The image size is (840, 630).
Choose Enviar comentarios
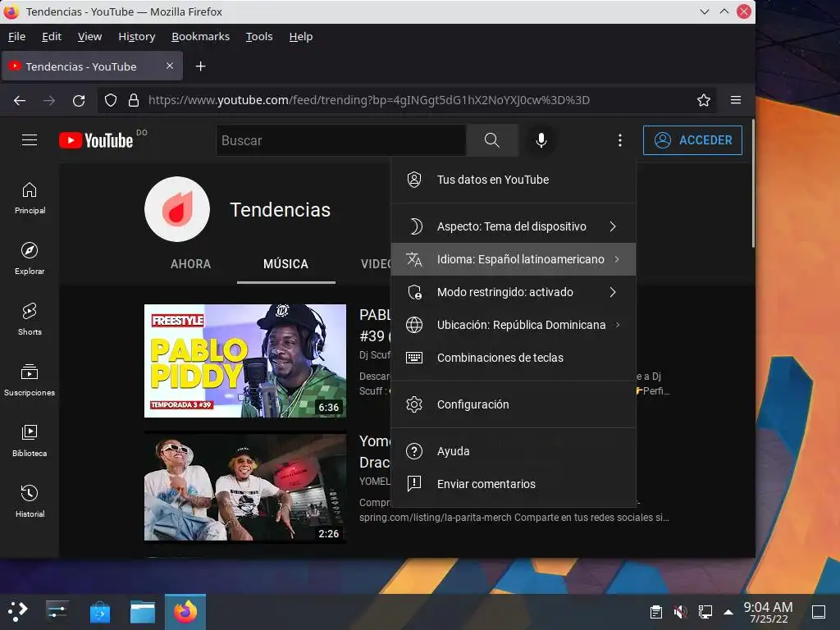point(514,484)
